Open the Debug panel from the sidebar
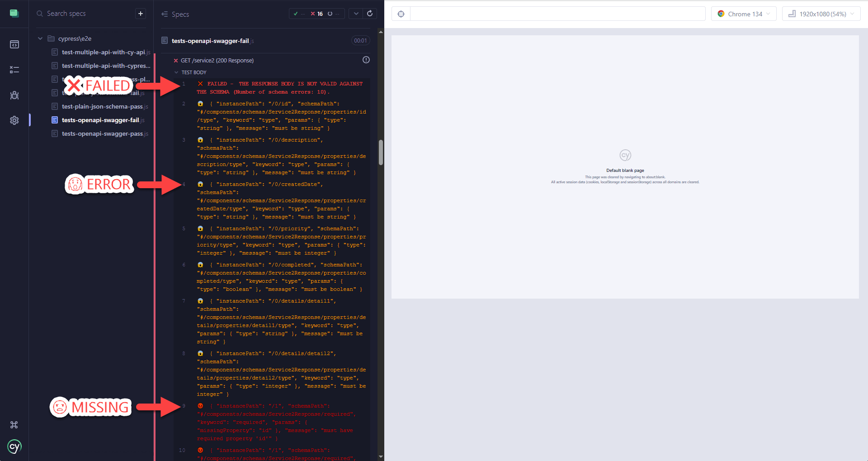The height and width of the screenshot is (461, 868). (14, 95)
